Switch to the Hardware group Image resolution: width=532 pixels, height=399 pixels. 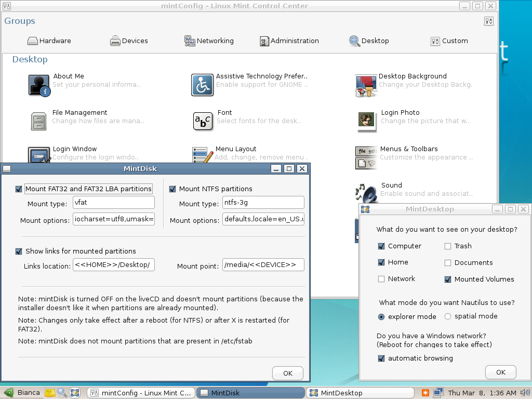click(49, 41)
